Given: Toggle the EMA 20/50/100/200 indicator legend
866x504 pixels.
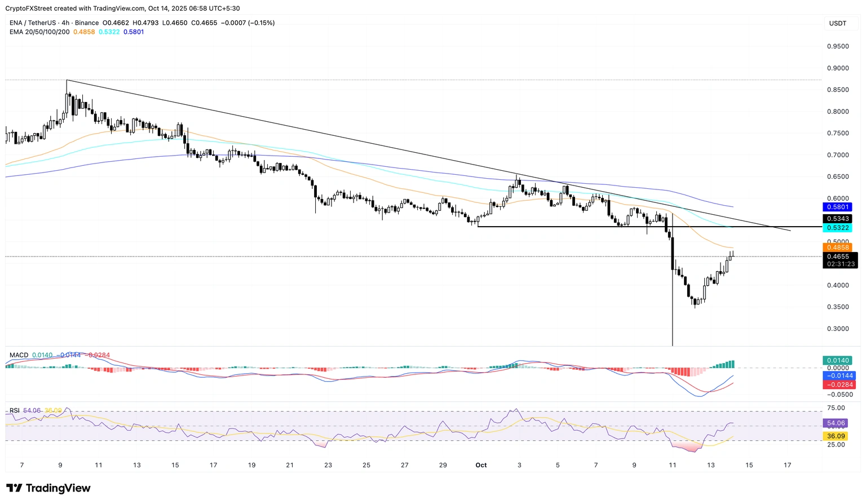Looking at the screenshot, I should coord(39,32).
